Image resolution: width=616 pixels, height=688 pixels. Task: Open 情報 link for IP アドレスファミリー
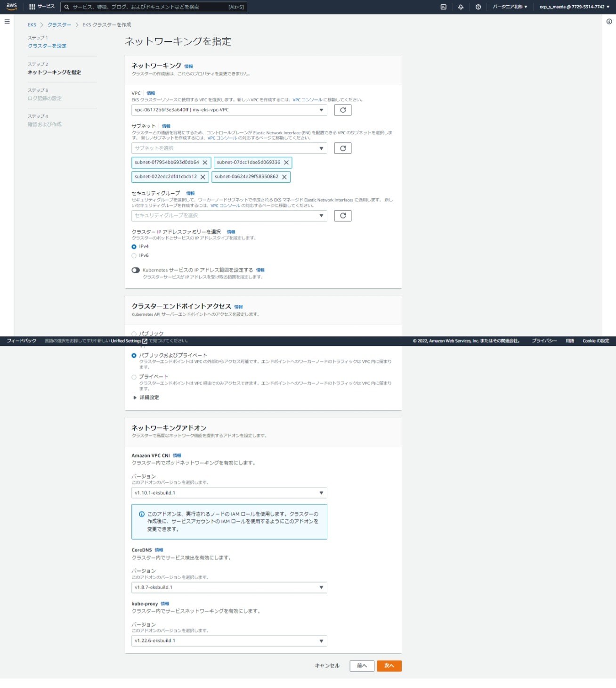(x=231, y=232)
